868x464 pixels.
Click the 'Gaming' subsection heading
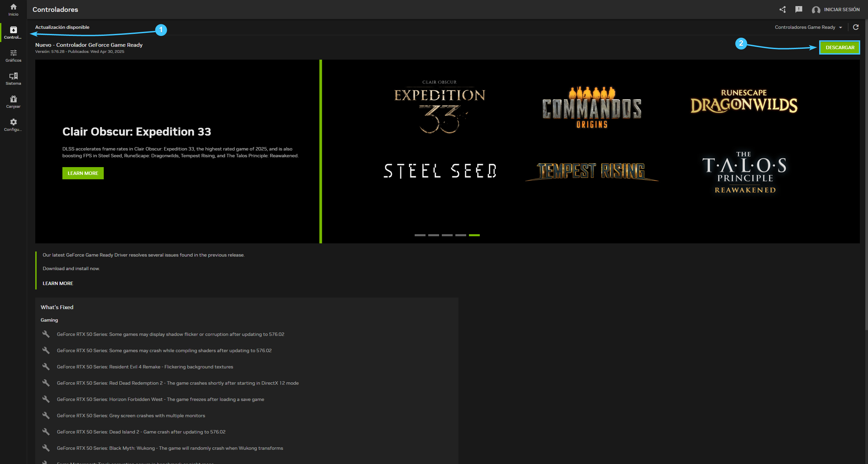[49, 320]
